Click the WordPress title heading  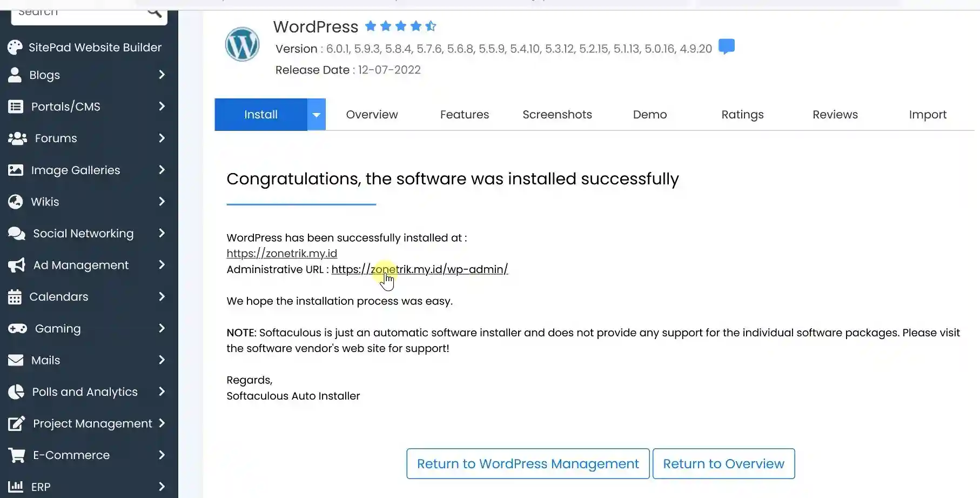[316, 26]
